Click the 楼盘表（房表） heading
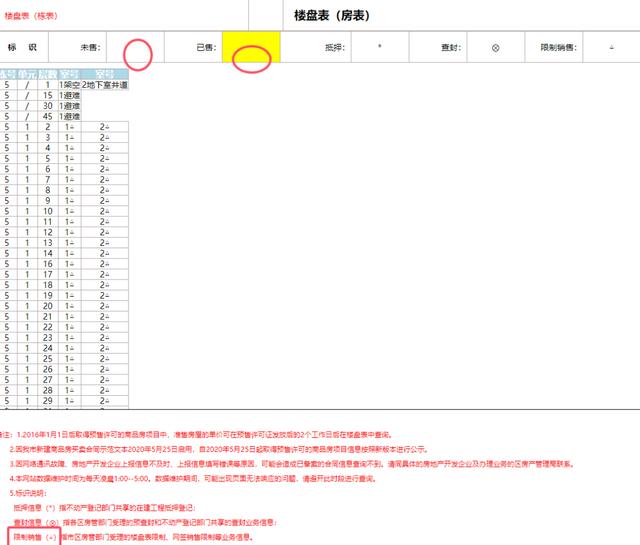The height and width of the screenshot is (545, 640). (x=331, y=16)
